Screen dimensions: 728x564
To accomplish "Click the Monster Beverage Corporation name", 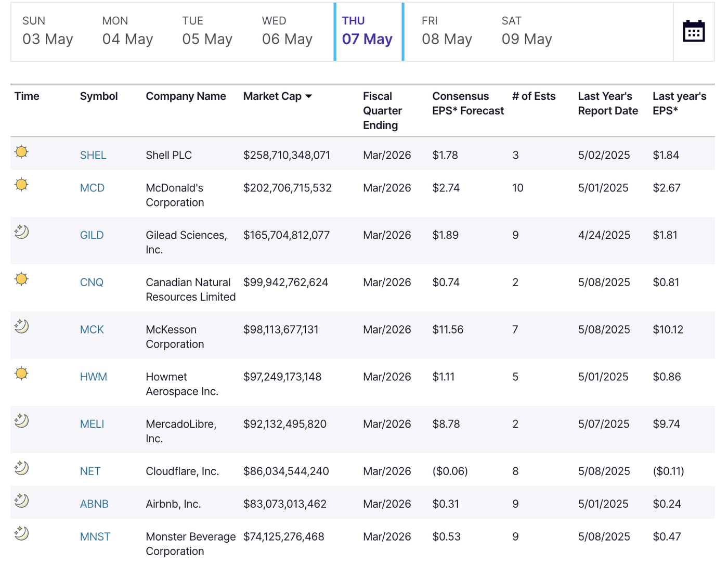I will pos(191,544).
